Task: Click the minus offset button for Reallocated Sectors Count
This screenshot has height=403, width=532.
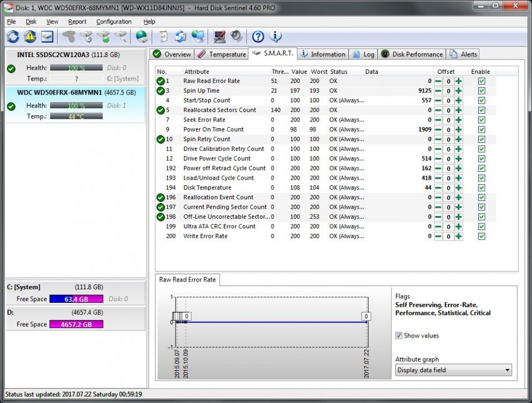Action: click(x=439, y=110)
